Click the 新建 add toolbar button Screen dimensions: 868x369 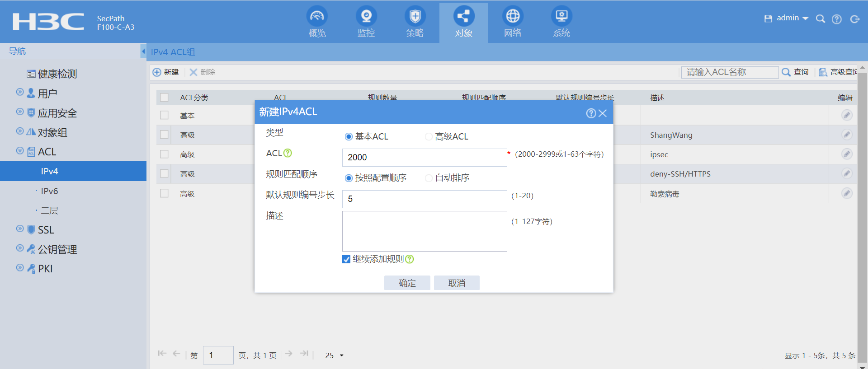[x=166, y=72]
